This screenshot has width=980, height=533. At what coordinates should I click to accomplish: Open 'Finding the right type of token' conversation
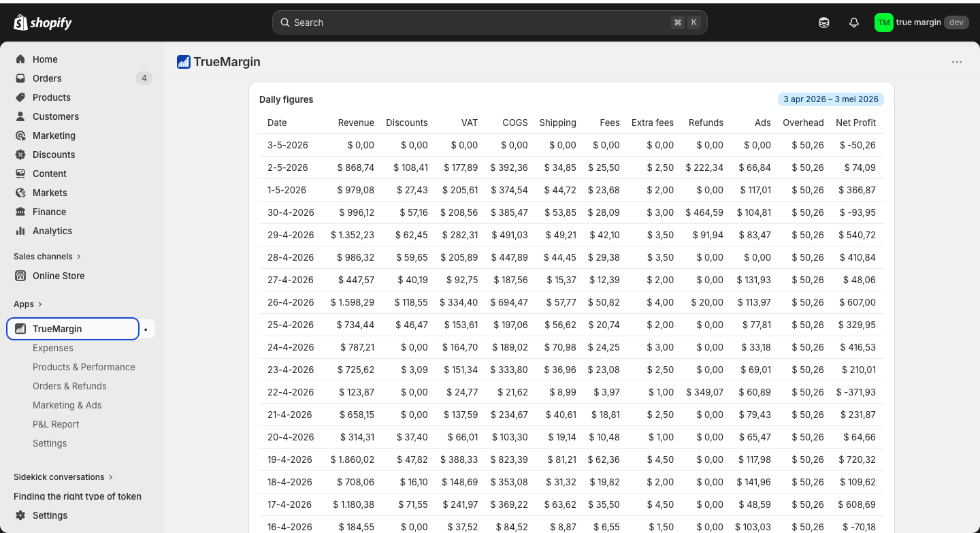(78, 496)
